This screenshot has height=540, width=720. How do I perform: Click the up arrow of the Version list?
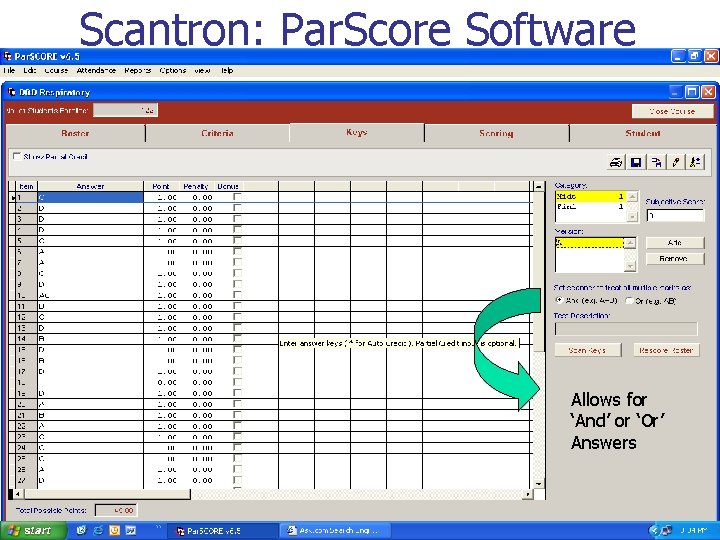pos(630,242)
